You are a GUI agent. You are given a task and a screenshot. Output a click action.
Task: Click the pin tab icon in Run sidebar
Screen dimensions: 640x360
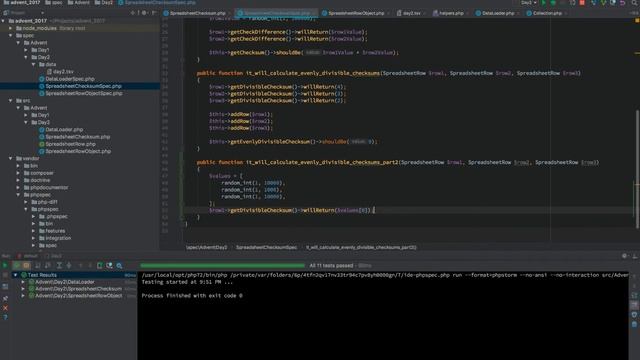pos(5,299)
